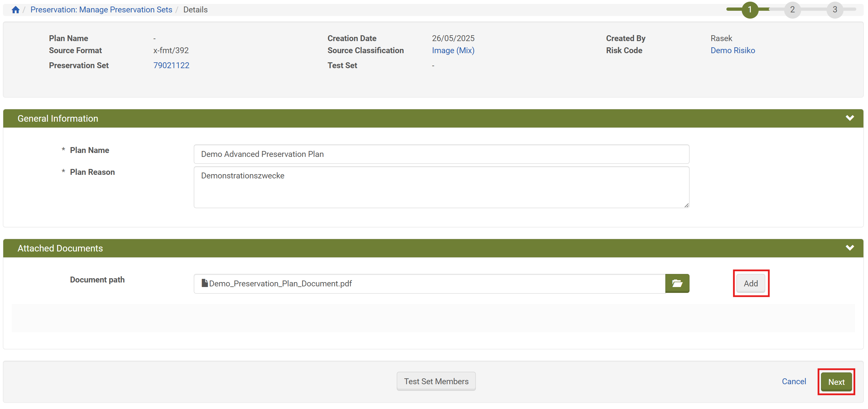Image resolution: width=868 pixels, height=409 pixels.
Task: Open preservation set 79021122 link
Action: click(171, 65)
